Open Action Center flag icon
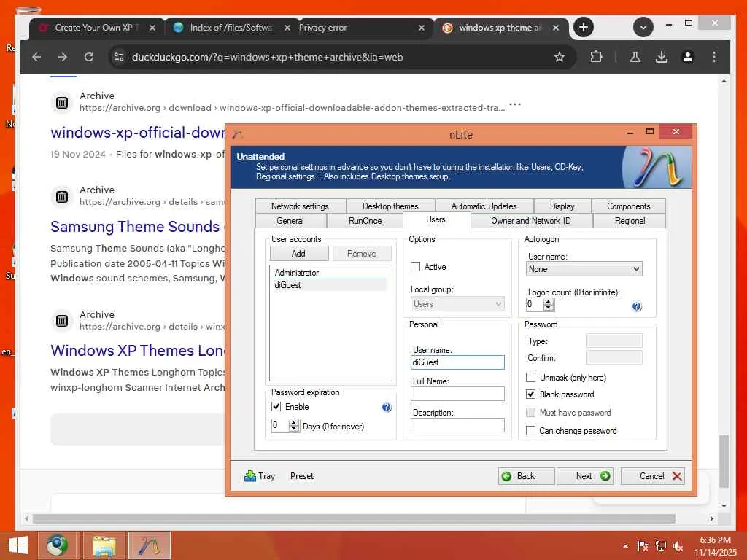 point(643,546)
